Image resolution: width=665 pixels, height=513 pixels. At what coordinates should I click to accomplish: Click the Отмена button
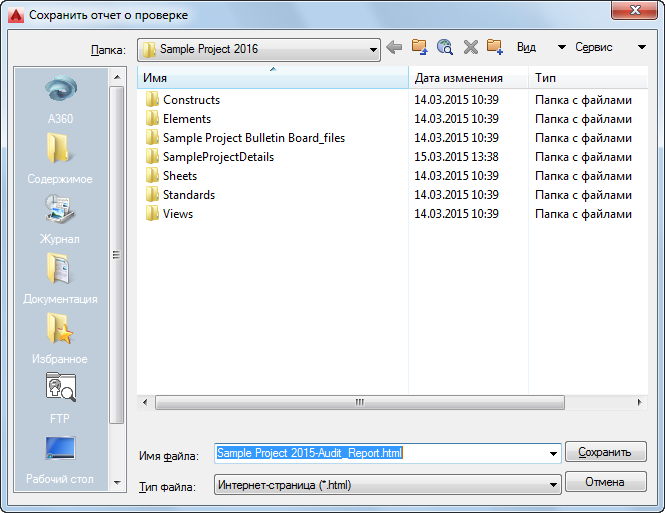tap(606, 482)
